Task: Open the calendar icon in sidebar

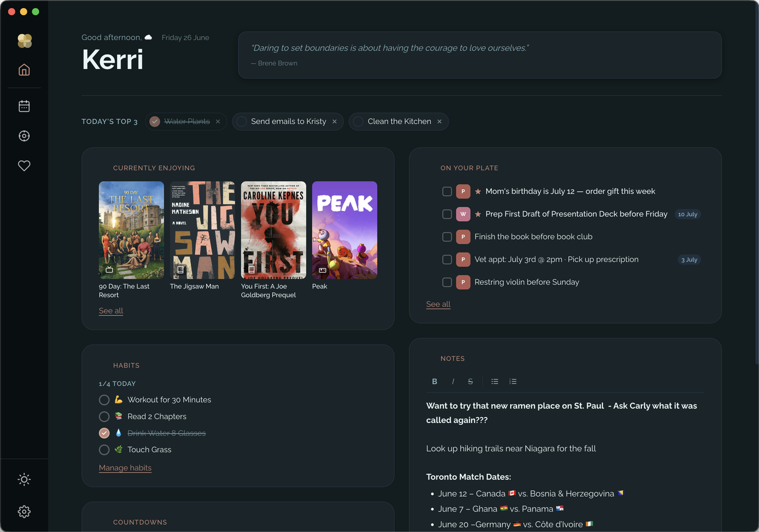Action: pyautogui.click(x=24, y=106)
